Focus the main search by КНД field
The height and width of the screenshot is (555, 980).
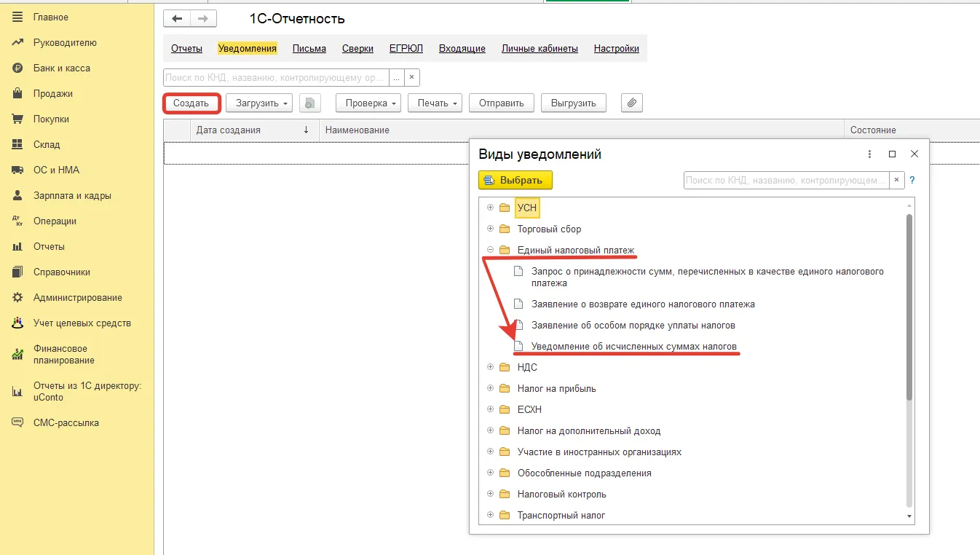coord(276,77)
